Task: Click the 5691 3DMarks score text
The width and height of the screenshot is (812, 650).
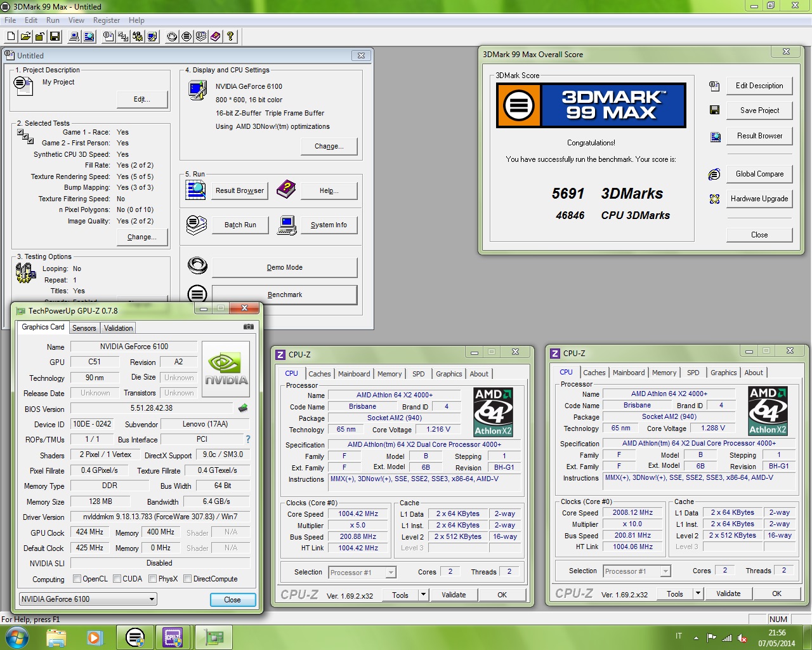Action: point(607,194)
